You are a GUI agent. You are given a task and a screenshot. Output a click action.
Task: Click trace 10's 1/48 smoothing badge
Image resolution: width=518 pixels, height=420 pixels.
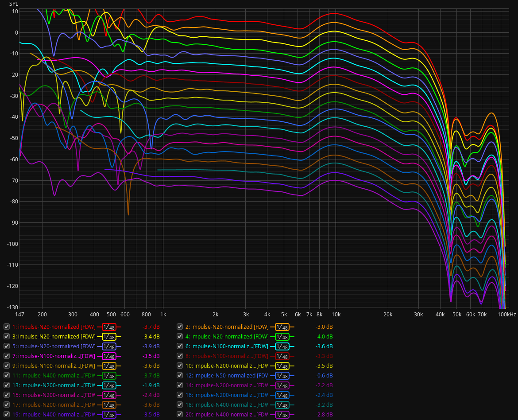pyautogui.click(x=282, y=366)
